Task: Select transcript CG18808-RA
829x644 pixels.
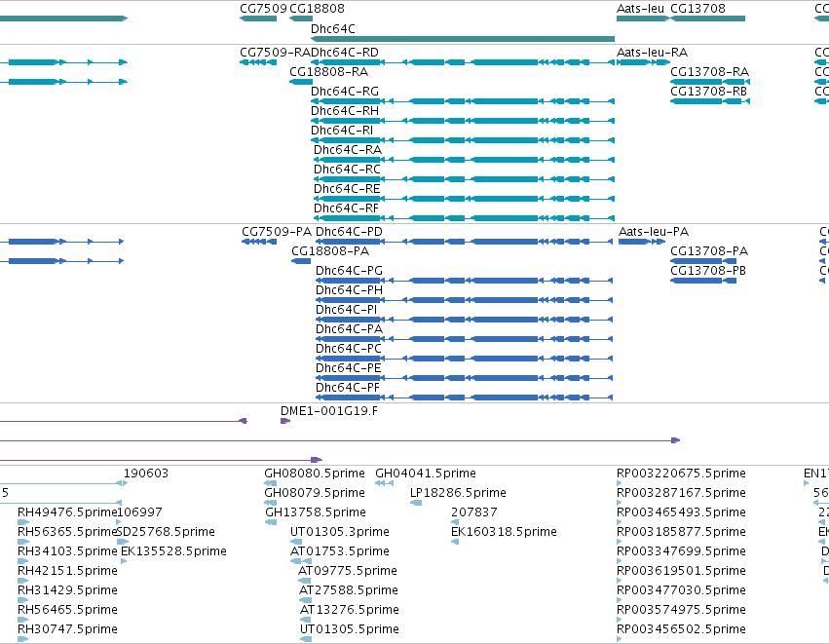Action: (x=329, y=72)
